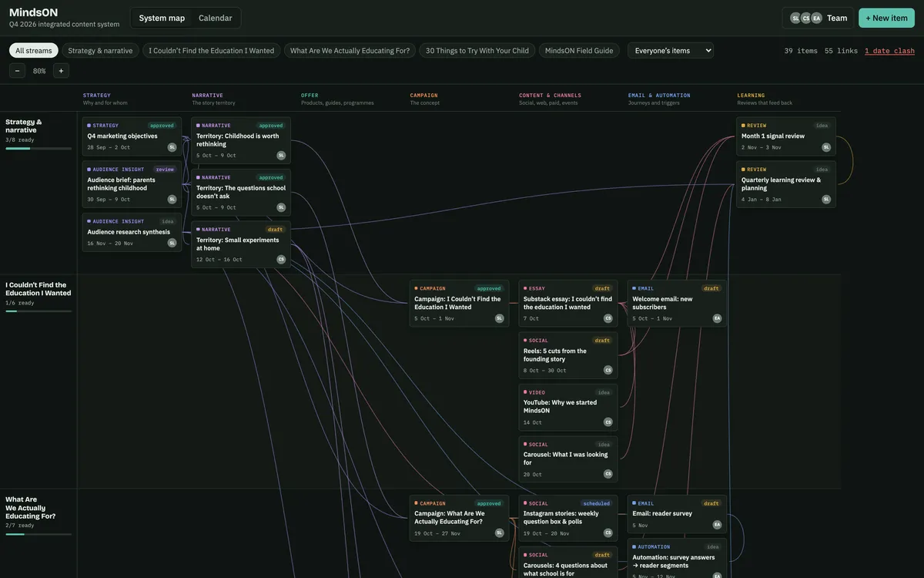This screenshot has height=578, width=924.
Task: Click What Are We Actually Educating row progress bar
Action: point(38,534)
